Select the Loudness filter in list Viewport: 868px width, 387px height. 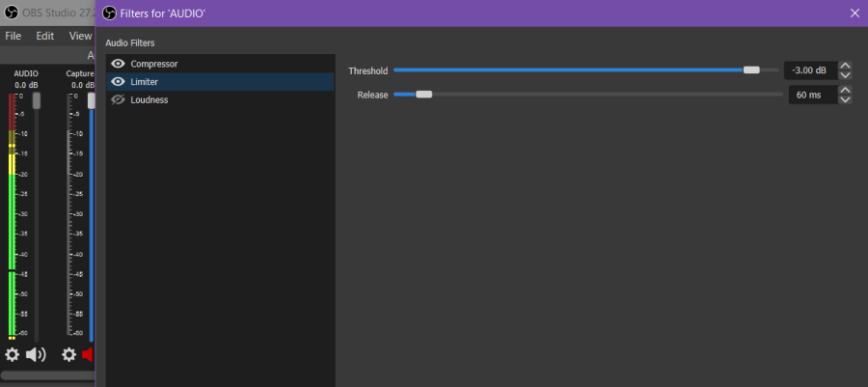(x=149, y=99)
